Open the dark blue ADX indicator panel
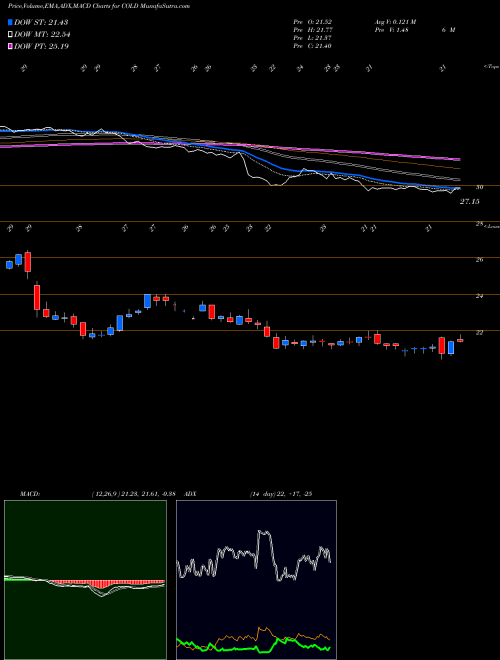The width and height of the screenshot is (500, 660). pos(256,580)
